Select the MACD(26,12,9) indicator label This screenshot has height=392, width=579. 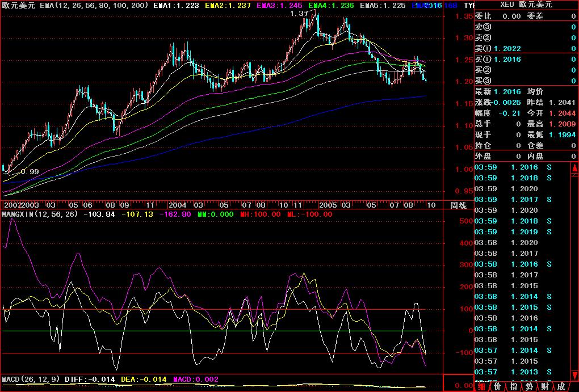(x=31, y=379)
